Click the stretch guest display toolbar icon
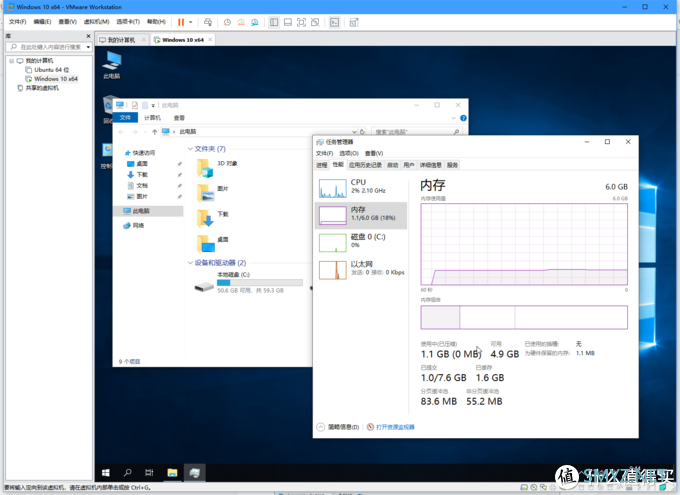 [354, 22]
